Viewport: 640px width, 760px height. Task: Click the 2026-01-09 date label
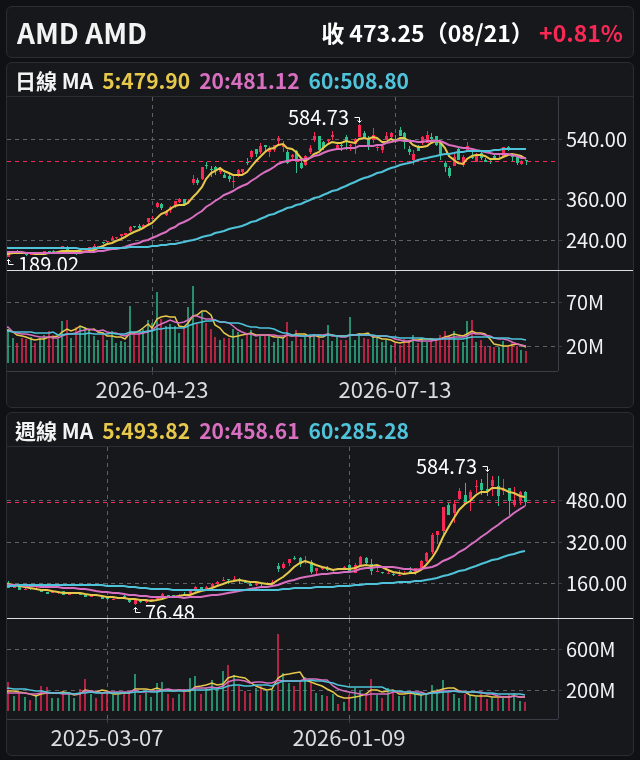click(x=349, y=739)
